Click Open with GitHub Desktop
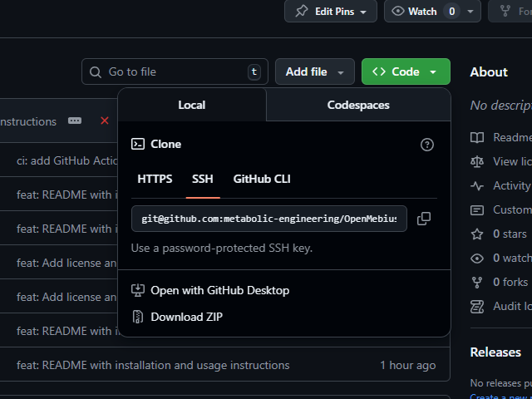This screenshot has height=399, width=532. pos(219,290)
